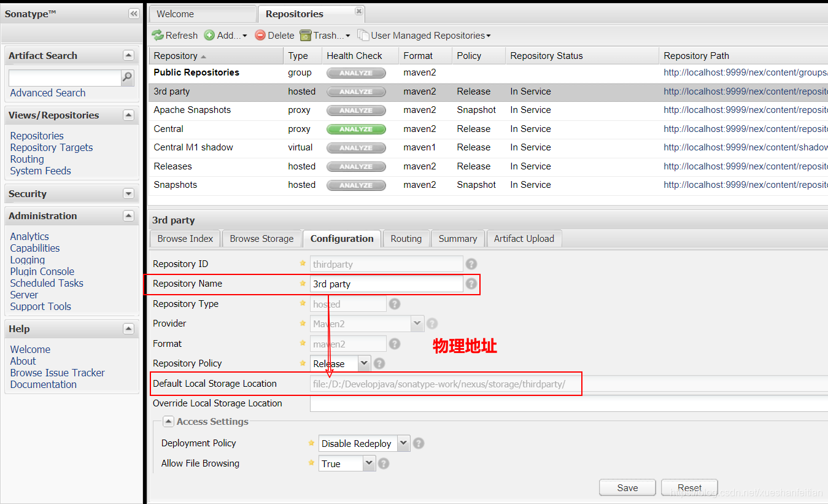Screen dimensions: 828x504
Task: Select the Apache Snapshots row name
Action: pos(192,110)
